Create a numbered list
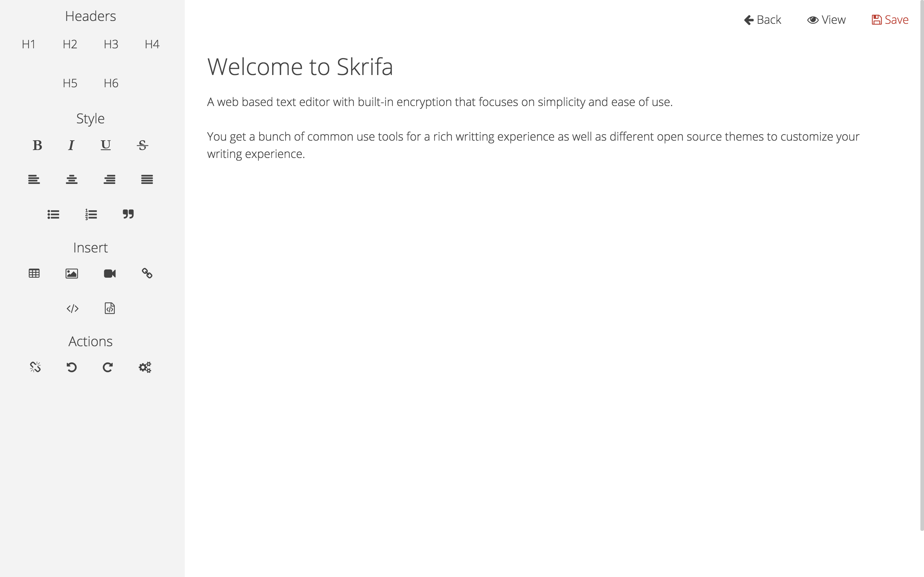Image resolution: width=924 pixels, height=577 pixels. tap(91, 214)
